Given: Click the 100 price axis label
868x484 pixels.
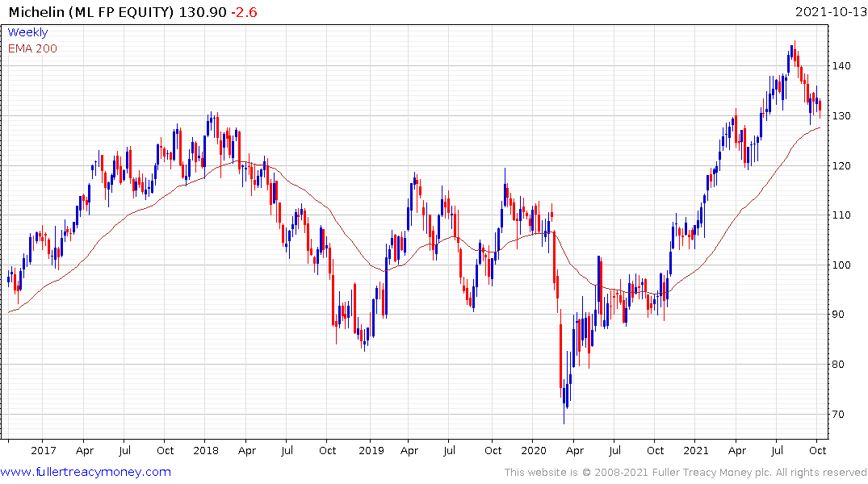Looking at the screenshot, I should click(841, 265).
